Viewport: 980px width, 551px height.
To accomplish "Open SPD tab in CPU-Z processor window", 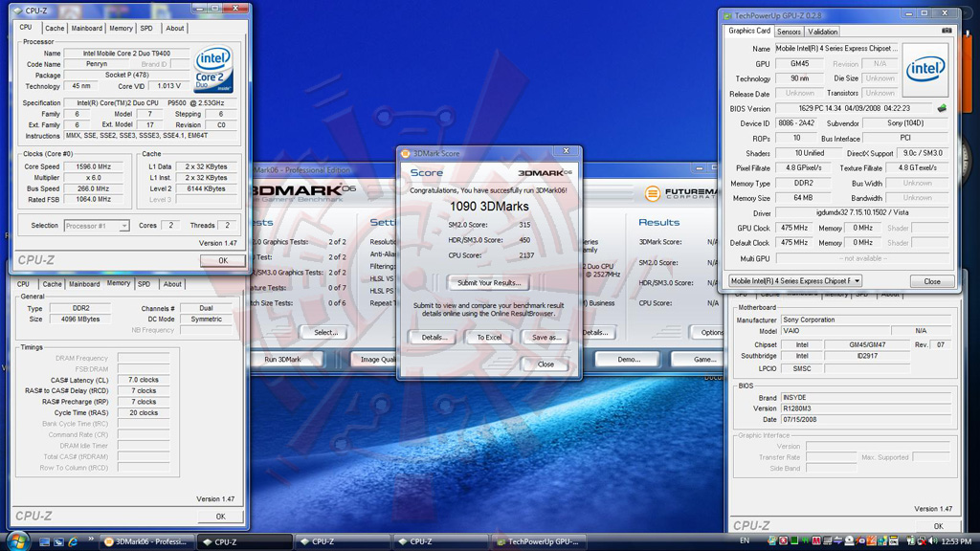I will tap(146, 28).
